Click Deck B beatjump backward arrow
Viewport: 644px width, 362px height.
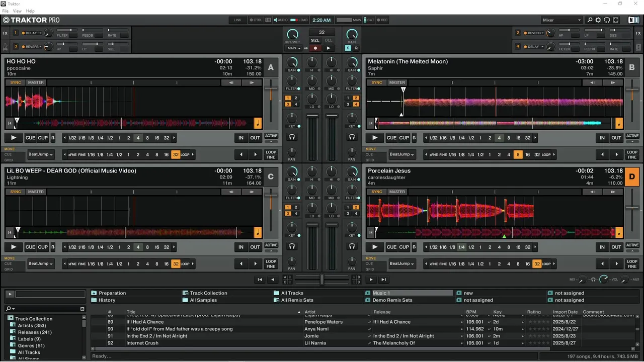603,154
